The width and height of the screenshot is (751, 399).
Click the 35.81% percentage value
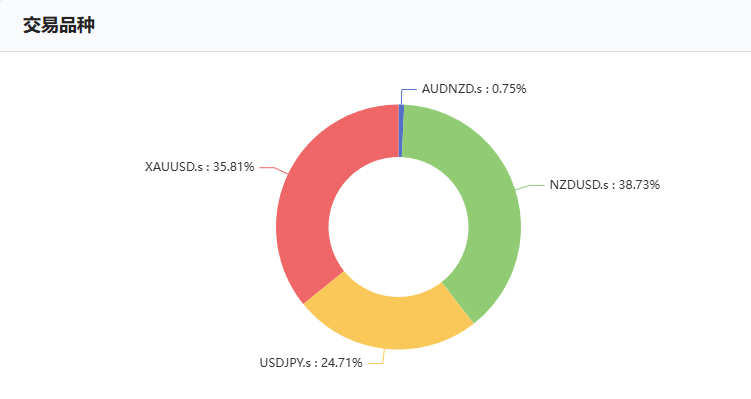point(233,167)
